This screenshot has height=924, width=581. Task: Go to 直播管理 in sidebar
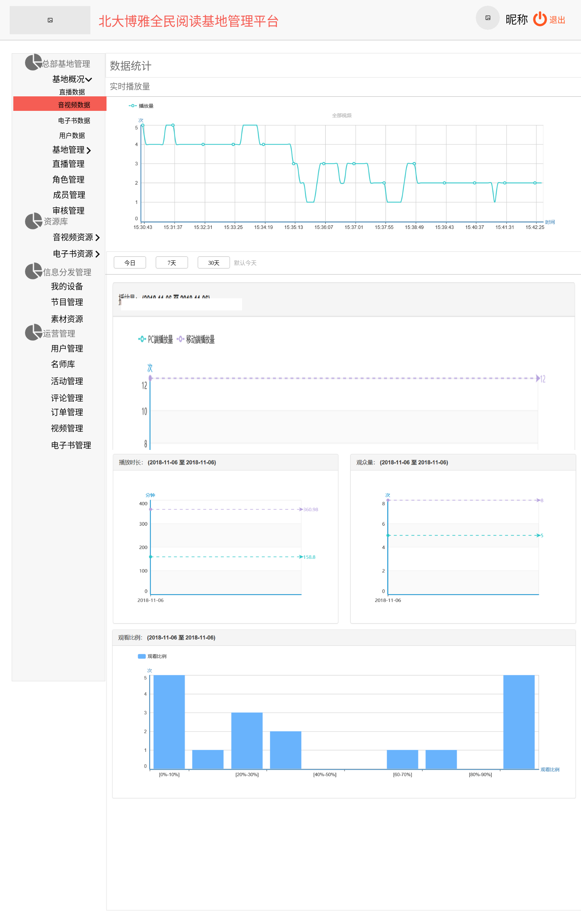[68, 164]
